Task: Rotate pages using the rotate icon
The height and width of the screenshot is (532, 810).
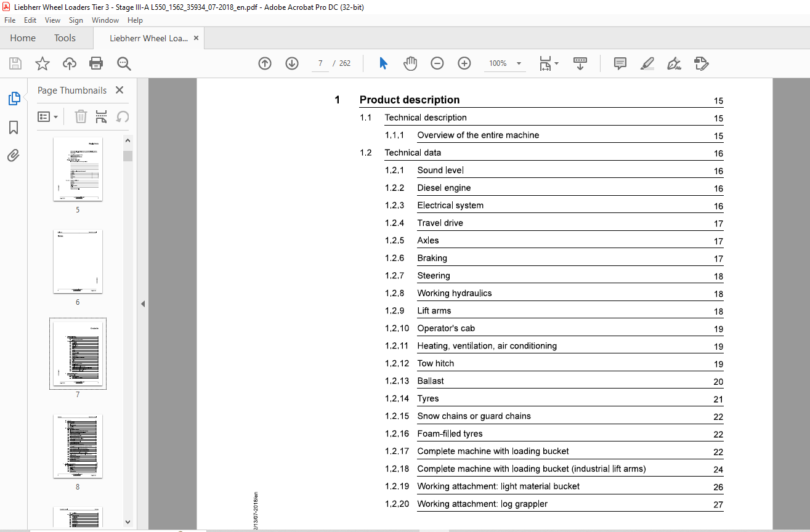Action: 122,116
